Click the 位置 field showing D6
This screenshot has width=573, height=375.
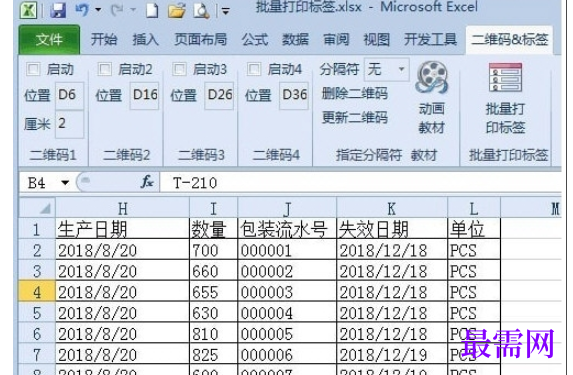(x=69, y=95)
